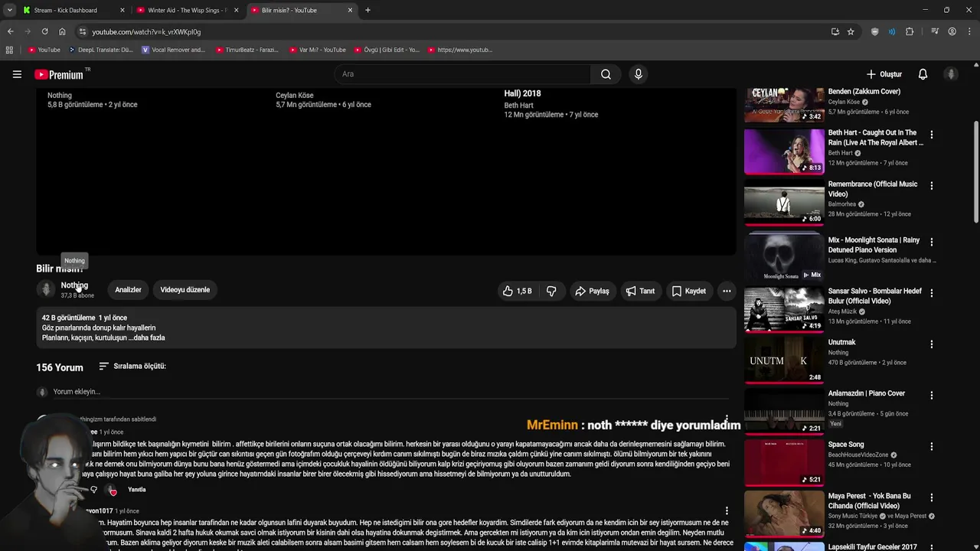Go back to the previous browser page
The image size is (980, 551).
click(10, 31)
